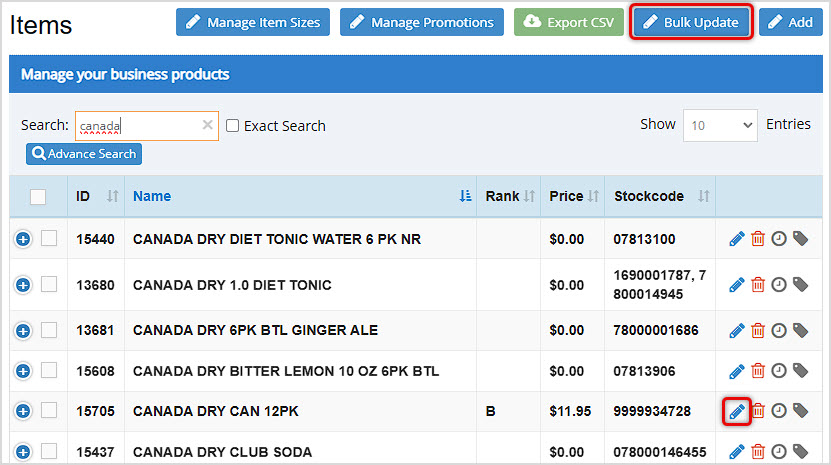Click stockcode 78000001686
This screenshot has width=831, height=465.
coord(656,330)
